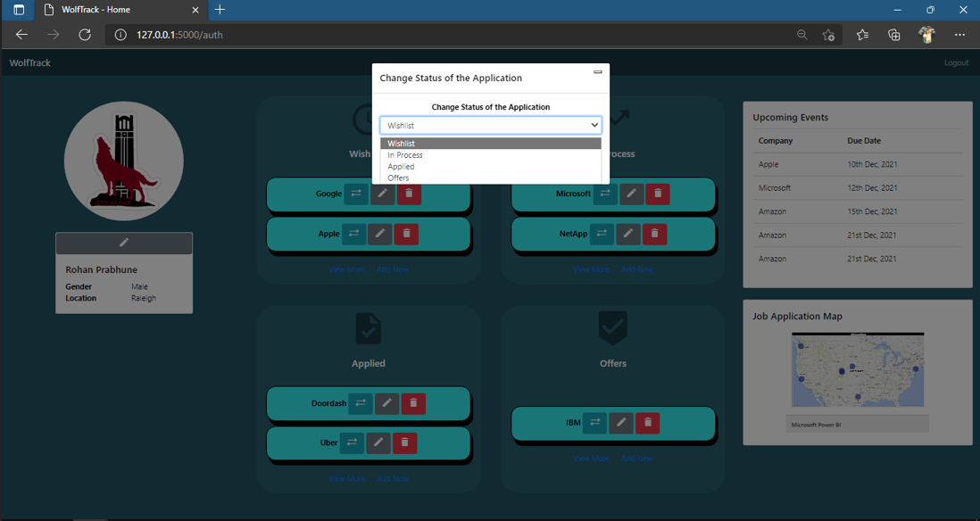Click Google's change status swap icon
980x521 pixels.
click(x=355, y=194)
